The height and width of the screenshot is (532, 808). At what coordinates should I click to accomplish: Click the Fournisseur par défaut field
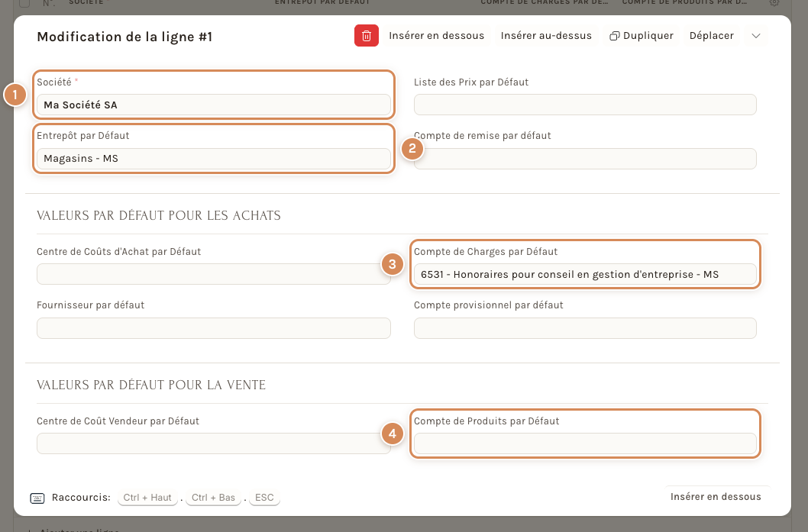[214, 328]
